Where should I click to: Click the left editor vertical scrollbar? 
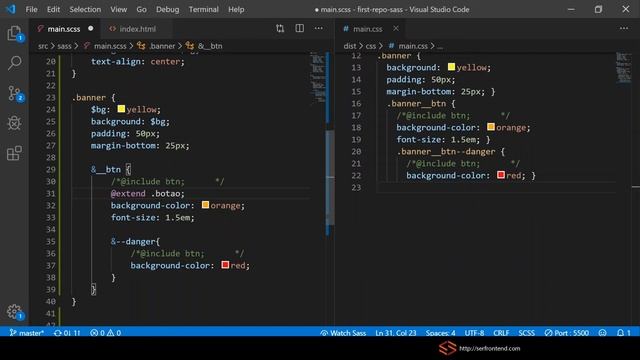pos(330,178)
